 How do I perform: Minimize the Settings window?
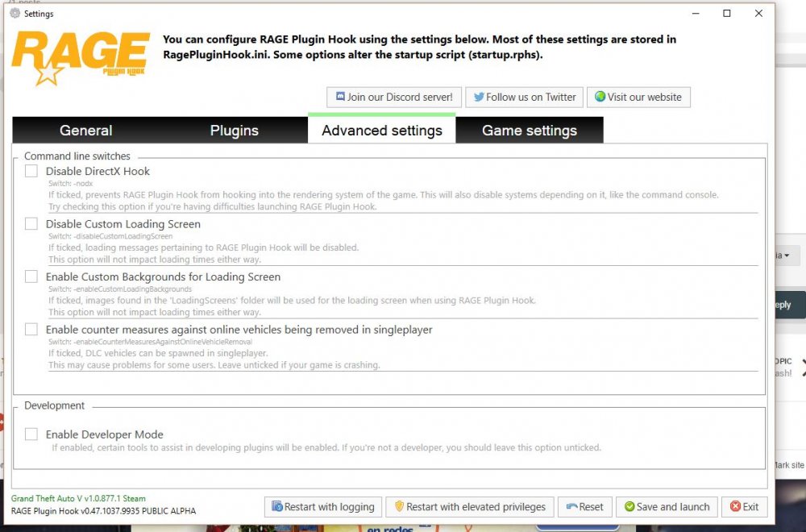coord(696,14)
